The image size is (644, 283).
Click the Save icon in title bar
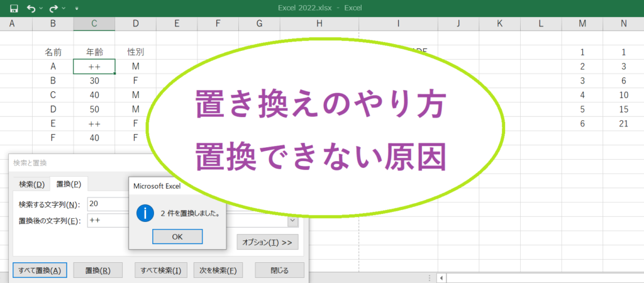(14, 9)
